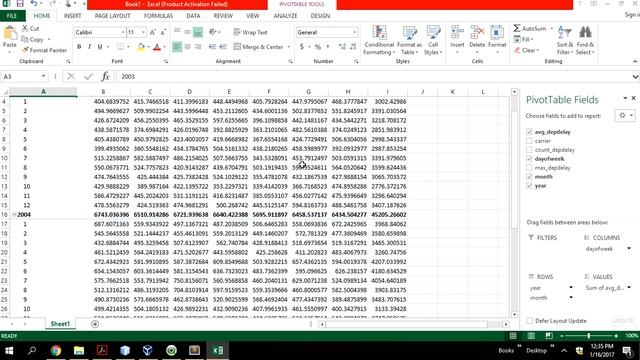Switch to PAGE LAYOUT tab
The height and width of the screenshot is (360, 640).
(x=112, y=16)
